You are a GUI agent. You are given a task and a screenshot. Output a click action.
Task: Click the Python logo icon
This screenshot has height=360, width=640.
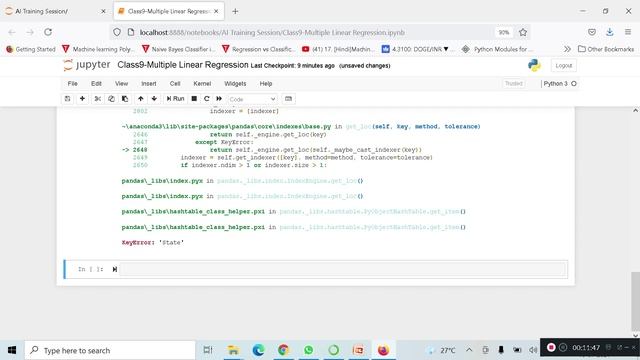[534, 65]
